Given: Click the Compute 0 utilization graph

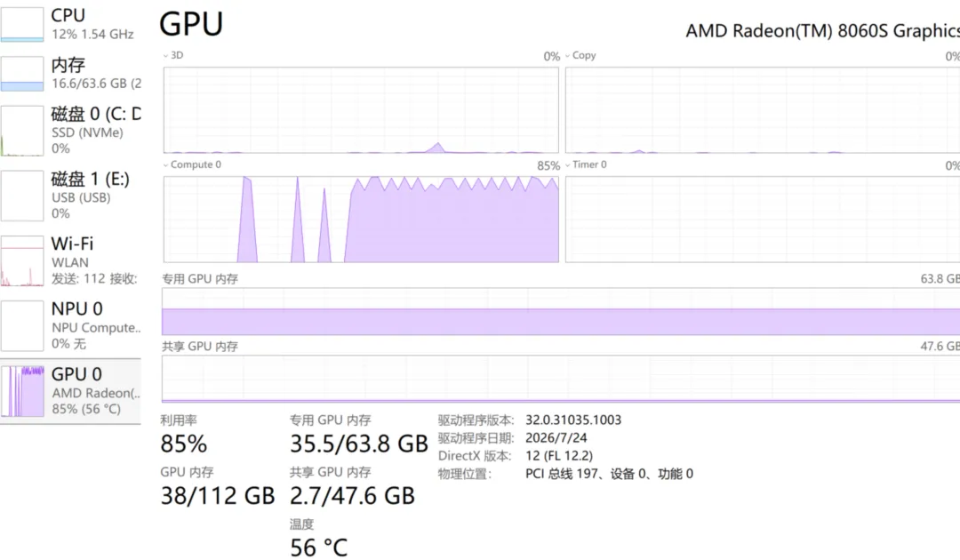Looking at the screenshot, I should click(x=361, y=219).
